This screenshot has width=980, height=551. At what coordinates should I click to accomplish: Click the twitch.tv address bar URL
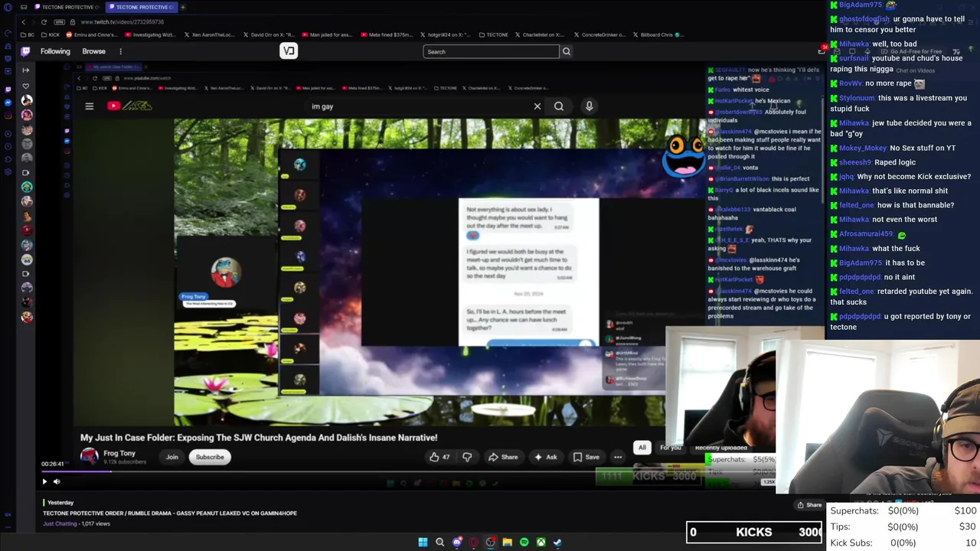122,21
